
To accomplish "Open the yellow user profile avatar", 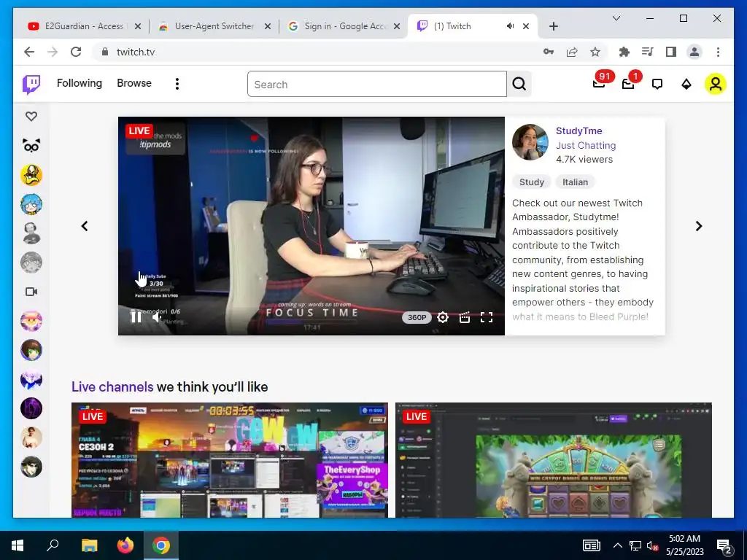I will click(715, 85).
